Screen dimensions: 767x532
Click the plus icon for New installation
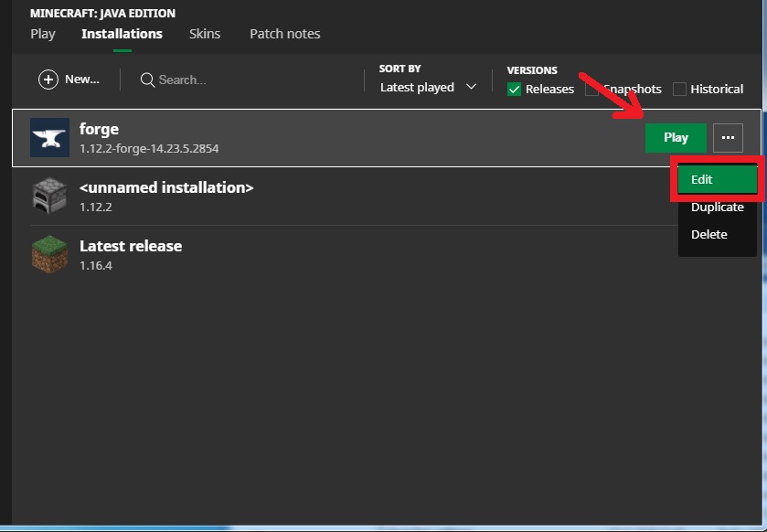tap(48, 80)
